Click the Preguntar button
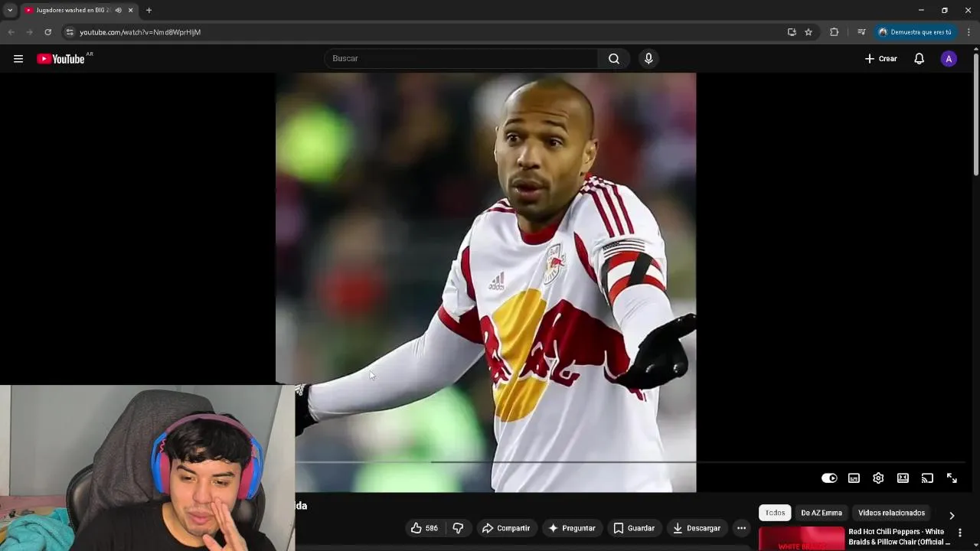This screenshot has width=980, height=551. pyautogui.click(x=571, y=528)
